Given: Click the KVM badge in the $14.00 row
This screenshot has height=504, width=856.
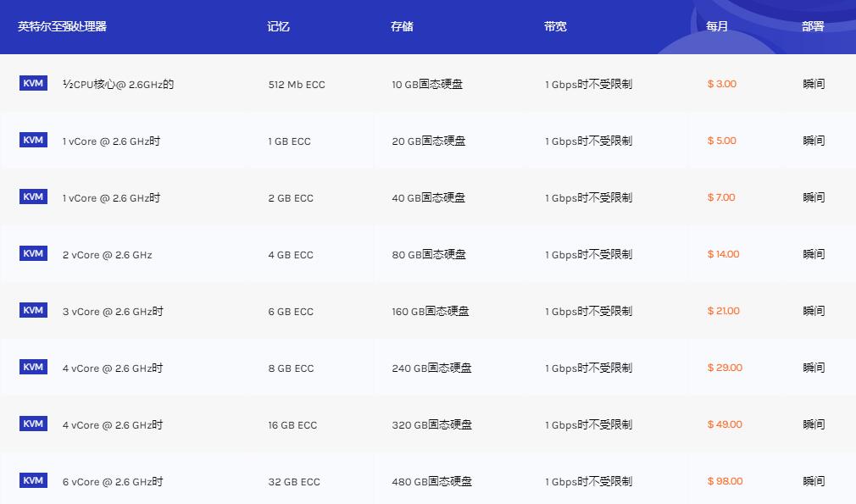Looking at the screenshot, I should pyautogui.click(x=33, y=253).
